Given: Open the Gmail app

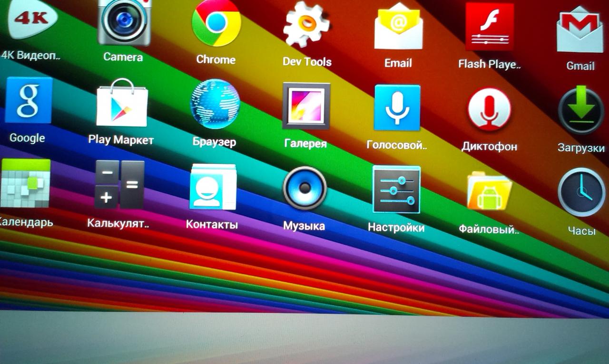Looking at the screenshot, I should coord(580,30).
